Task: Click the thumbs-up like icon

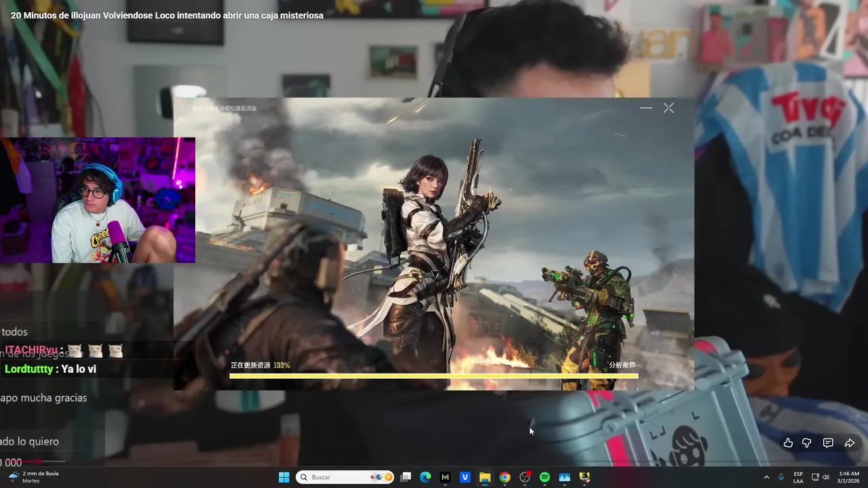Action: pos(788,443)
